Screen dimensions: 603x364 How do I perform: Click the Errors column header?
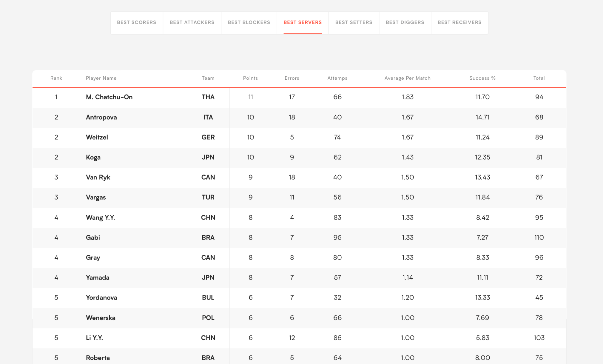coord(292,78)
